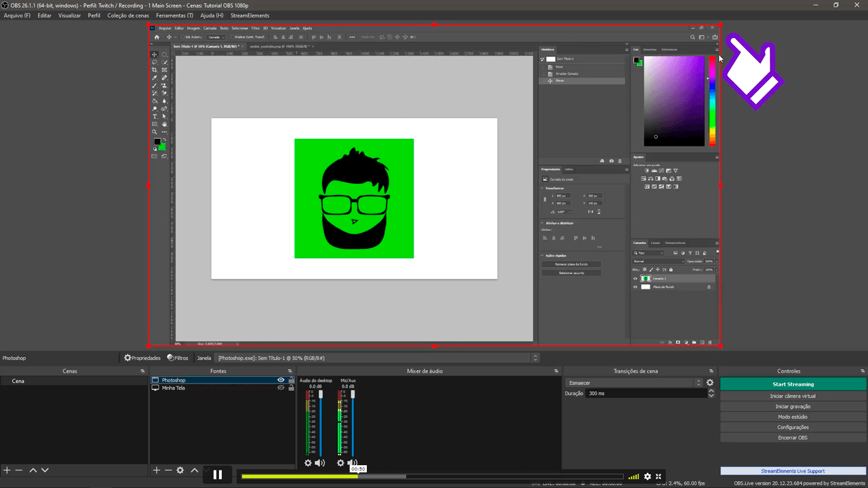
Task: Open the Ferramentas (T) menu
Action: (x=174, y=16)
